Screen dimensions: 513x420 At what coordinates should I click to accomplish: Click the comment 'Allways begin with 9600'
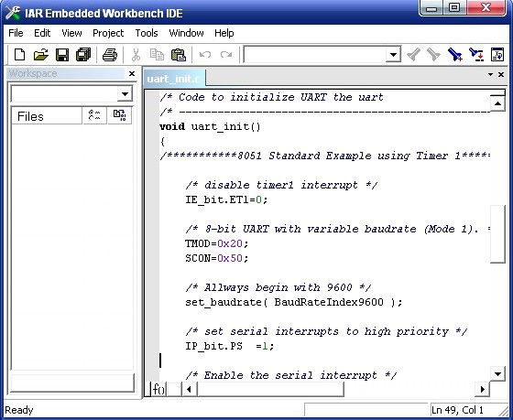[x=278, y=287]
